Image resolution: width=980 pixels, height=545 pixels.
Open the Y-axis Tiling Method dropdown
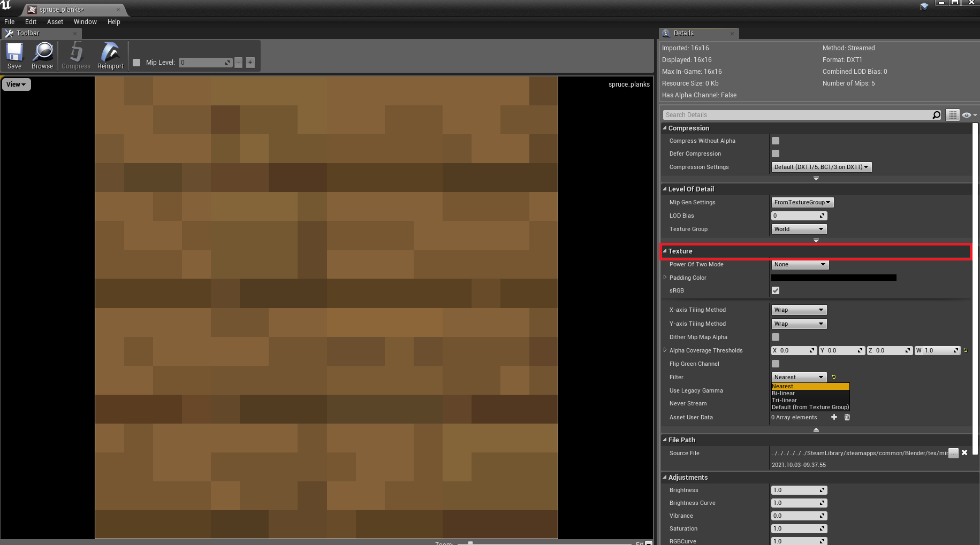pos(799,324)
